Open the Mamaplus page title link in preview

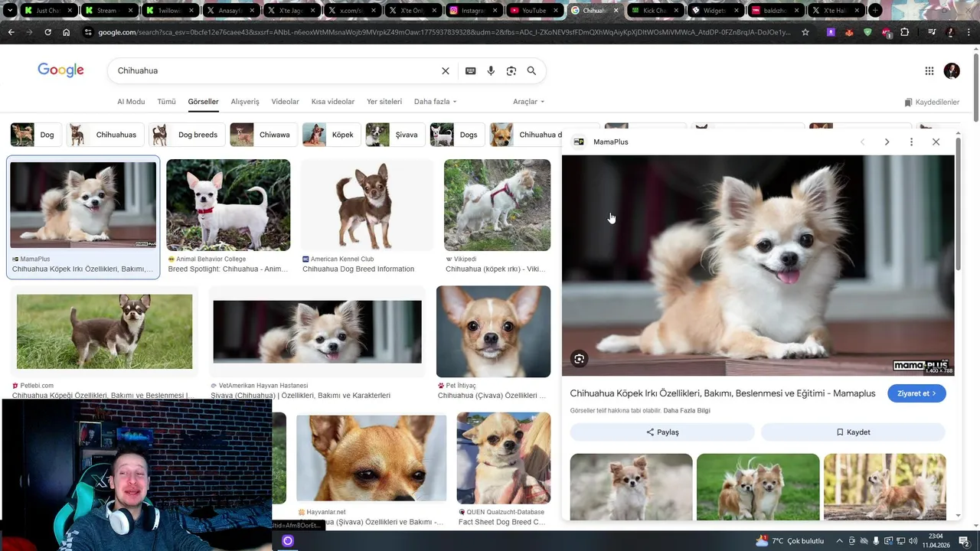click(722, 393)
